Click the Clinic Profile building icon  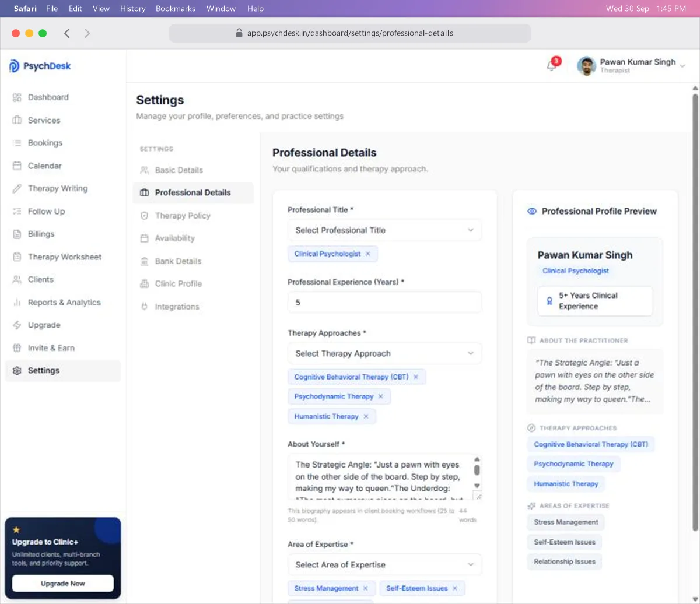[x=145, y=284]
